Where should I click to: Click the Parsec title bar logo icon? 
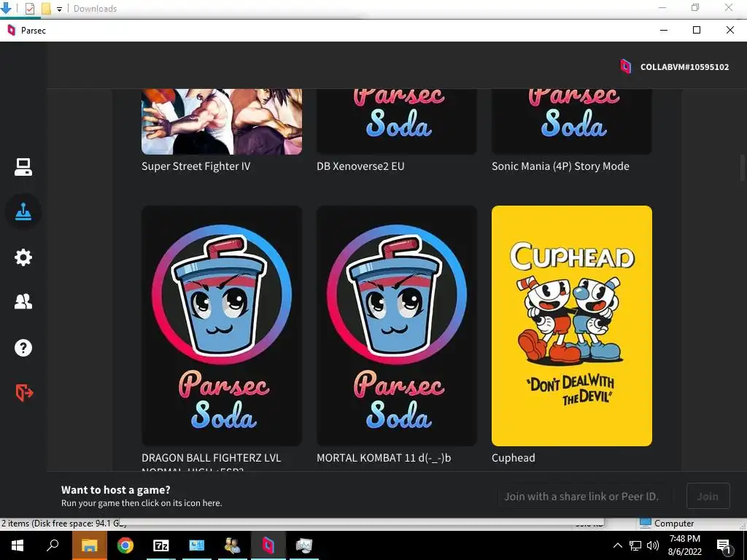[12, 31]
